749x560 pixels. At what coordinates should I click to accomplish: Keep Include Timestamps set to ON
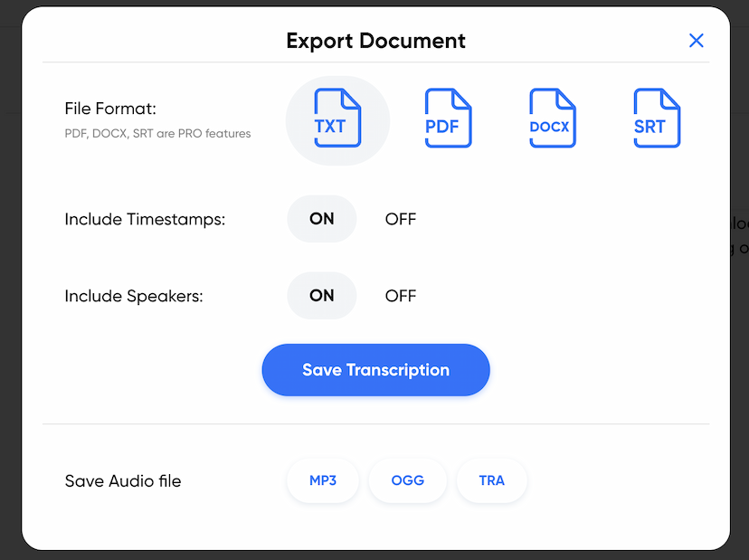coord(321,219)
